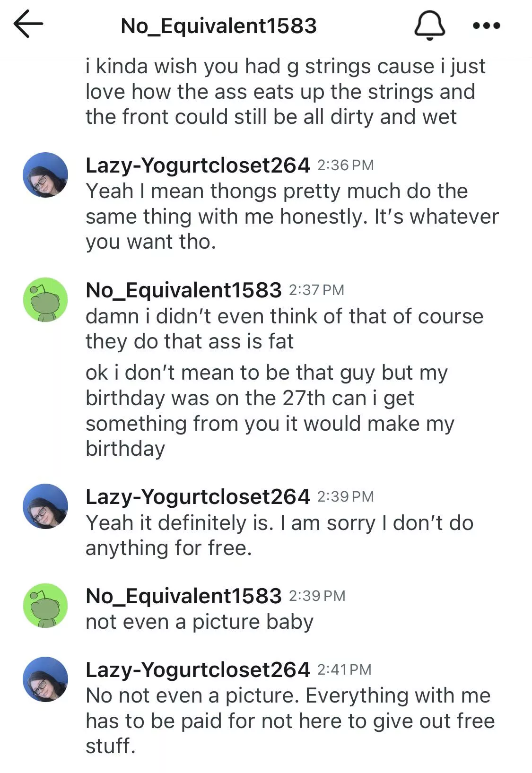Select the "Everything with me has to be paid" message
Image resolution: width=532 pixels, height=773 pixels.
(289, 721)
